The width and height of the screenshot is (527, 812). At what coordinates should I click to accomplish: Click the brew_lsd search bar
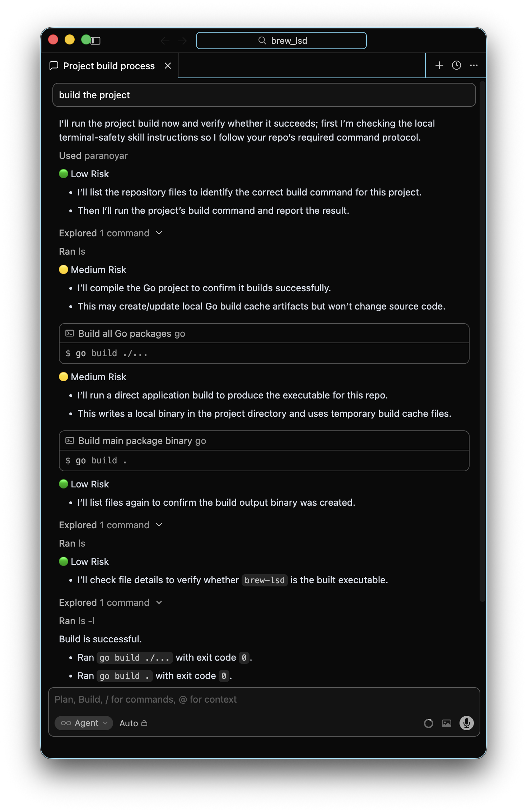281,41
